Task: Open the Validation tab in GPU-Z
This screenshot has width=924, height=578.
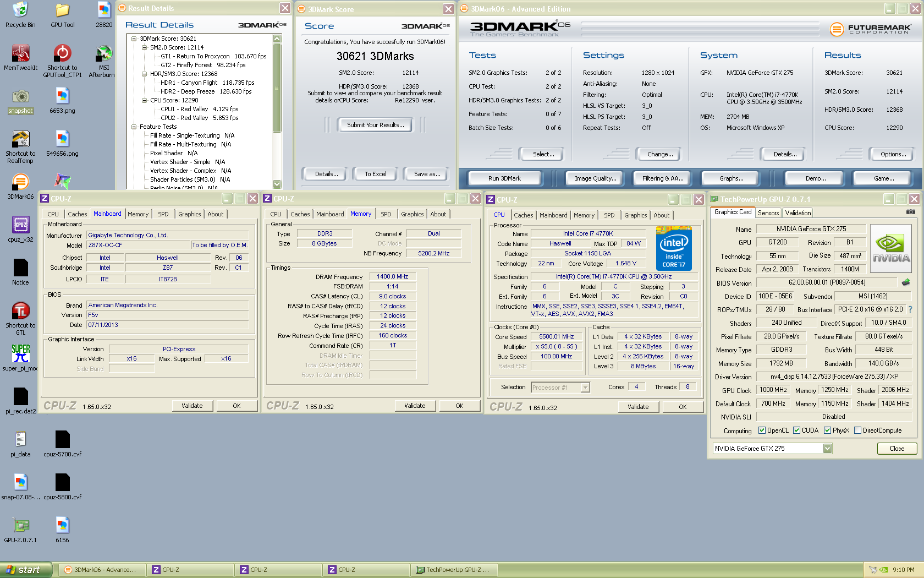Action: (798, 213)
